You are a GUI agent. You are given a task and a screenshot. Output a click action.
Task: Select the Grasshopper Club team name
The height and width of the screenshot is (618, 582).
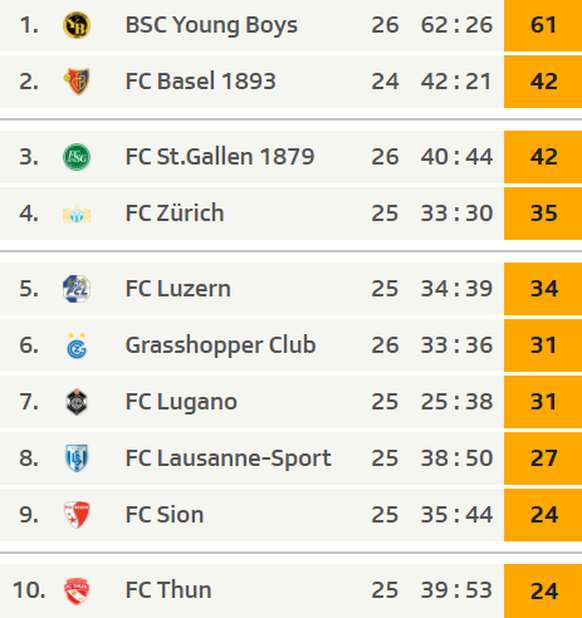pyautogui.click(x=221, y=346)
